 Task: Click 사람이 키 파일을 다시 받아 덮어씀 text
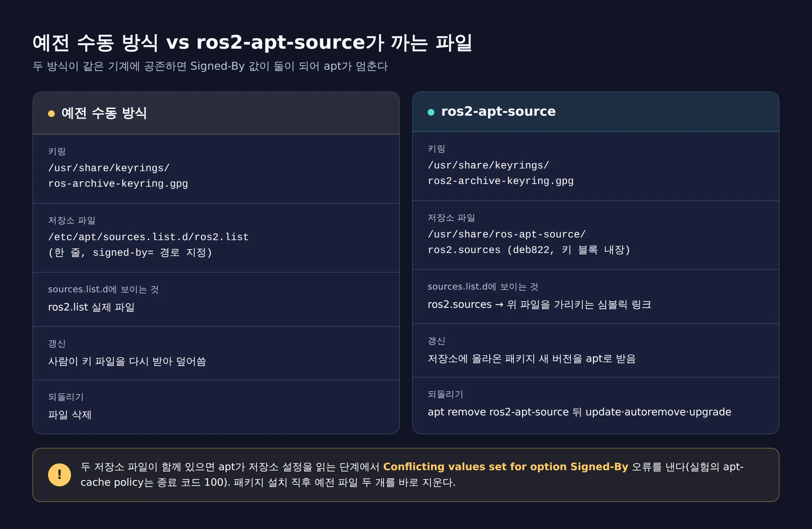click(x=127, y=361)
